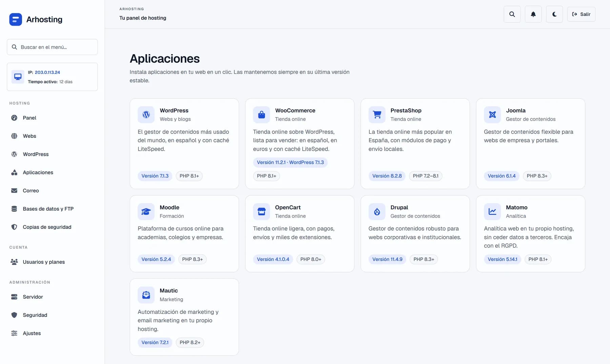Click the Arhosting logo icon
The image size is (610, 364).
[x=16, y=19]
